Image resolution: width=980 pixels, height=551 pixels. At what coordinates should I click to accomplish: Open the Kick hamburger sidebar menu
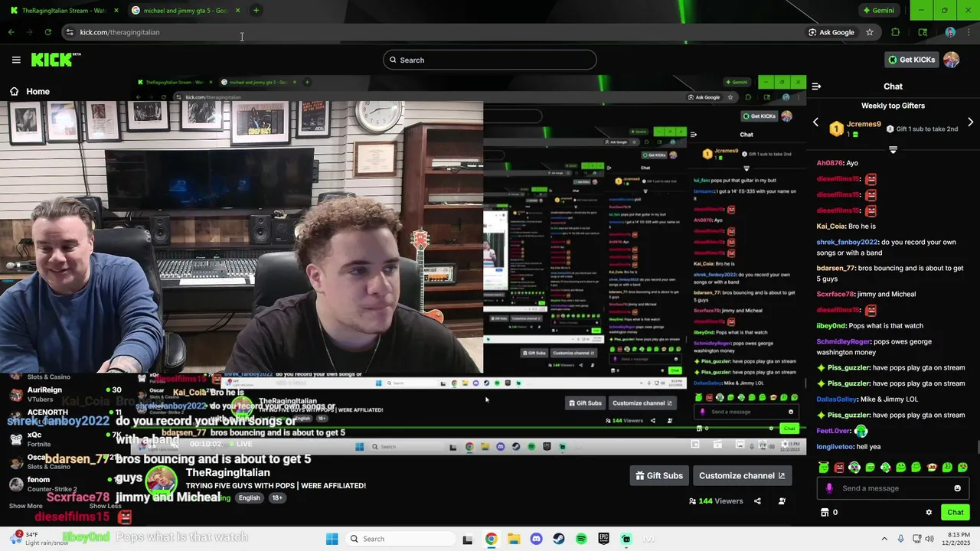[16, 60]
